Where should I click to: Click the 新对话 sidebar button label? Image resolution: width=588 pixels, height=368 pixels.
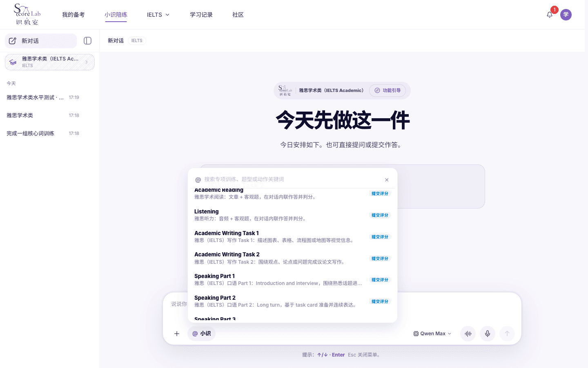click(30, 41)
